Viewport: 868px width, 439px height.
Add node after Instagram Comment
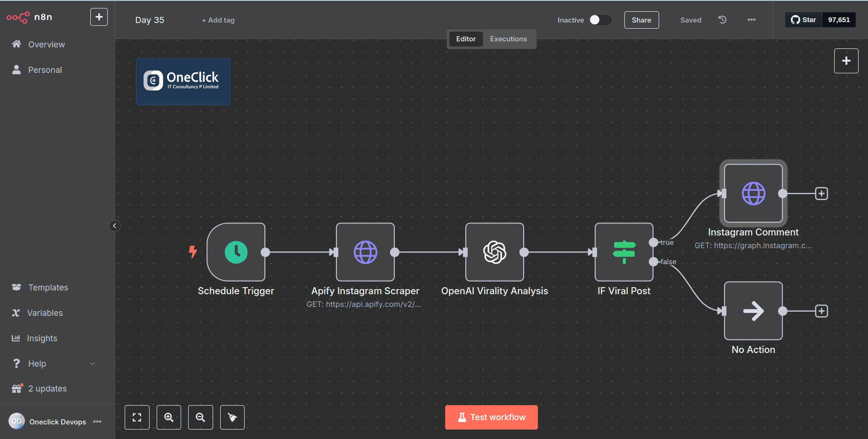click(821, 193)
